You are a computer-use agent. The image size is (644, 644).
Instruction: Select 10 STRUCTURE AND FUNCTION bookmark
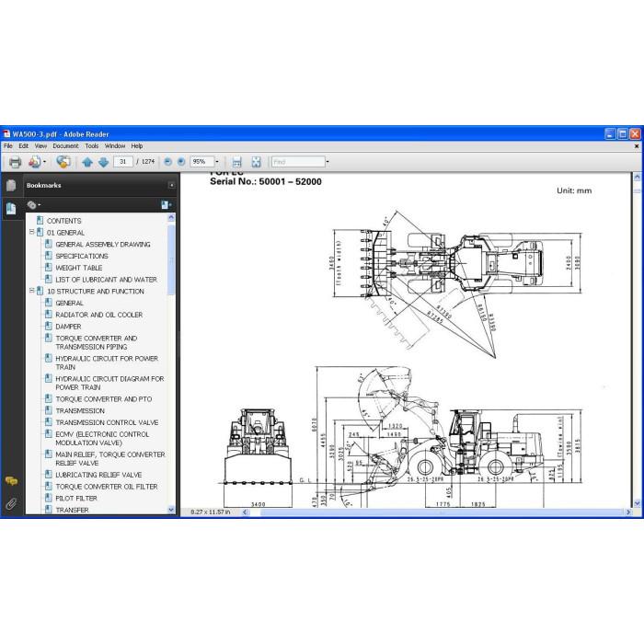[x=96, y=292]
